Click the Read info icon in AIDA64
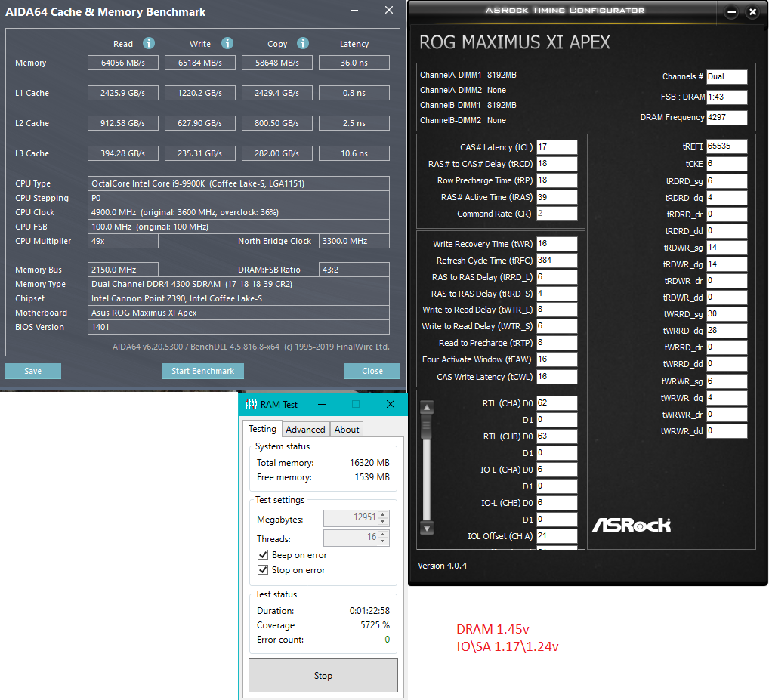The image size is (769, 700). [149, 43]
